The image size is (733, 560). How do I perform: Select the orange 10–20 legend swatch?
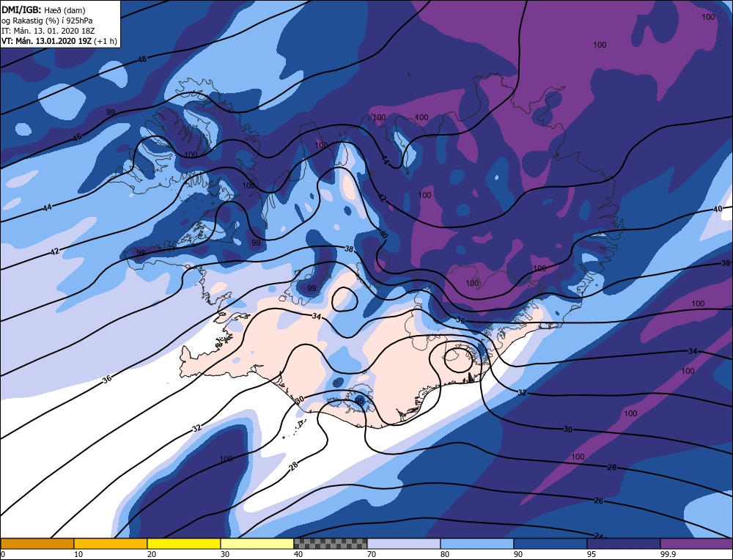(111, 543)
